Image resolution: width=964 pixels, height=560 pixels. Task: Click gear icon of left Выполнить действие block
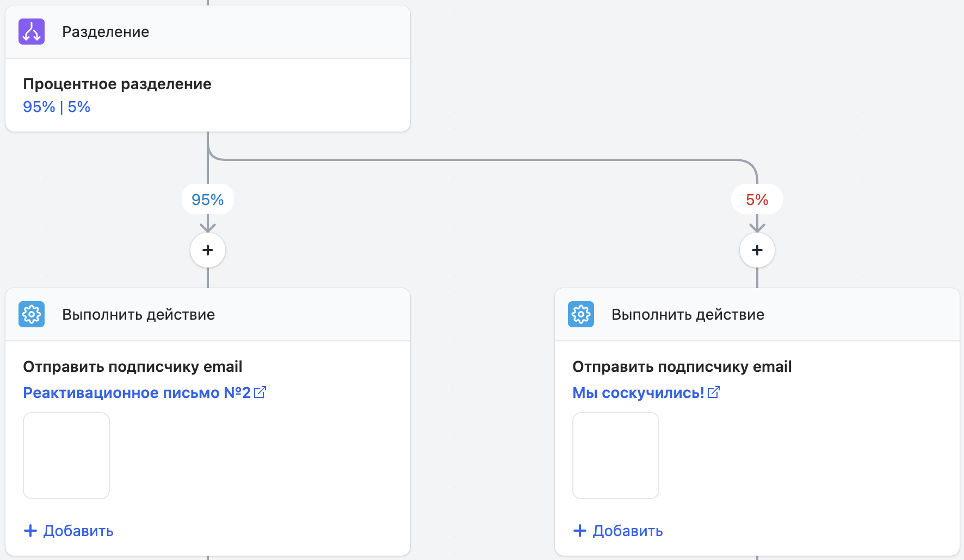pos(32,314)
